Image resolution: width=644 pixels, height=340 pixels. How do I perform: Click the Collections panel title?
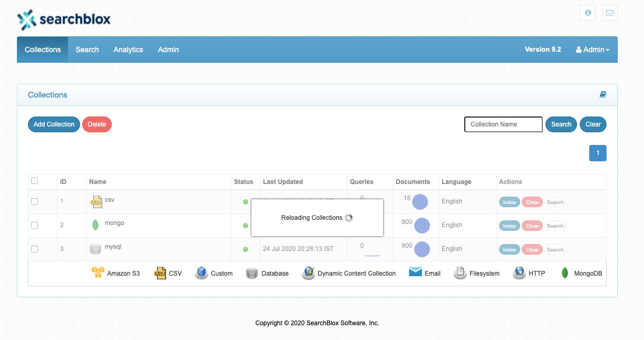coord(47,95)
